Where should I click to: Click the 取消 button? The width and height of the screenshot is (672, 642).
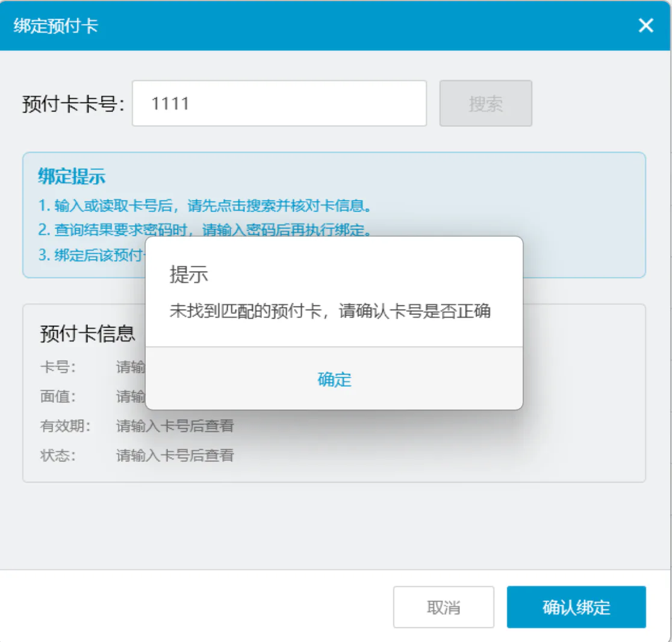coord(444,607)
